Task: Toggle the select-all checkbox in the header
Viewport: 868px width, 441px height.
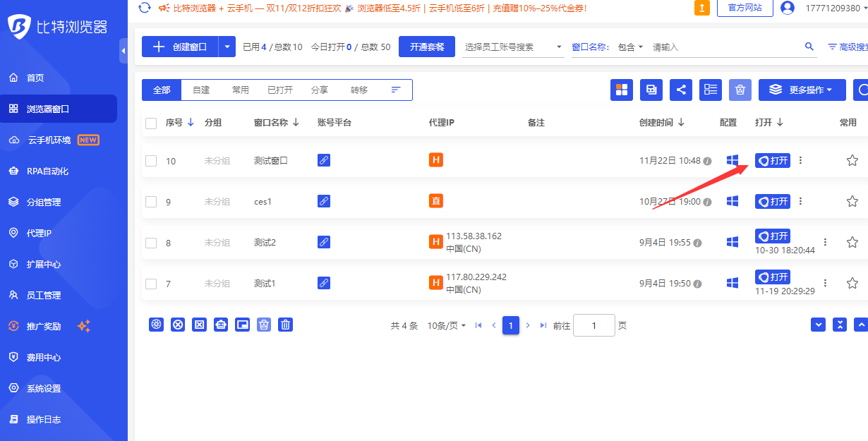Action: click(151, 123)
